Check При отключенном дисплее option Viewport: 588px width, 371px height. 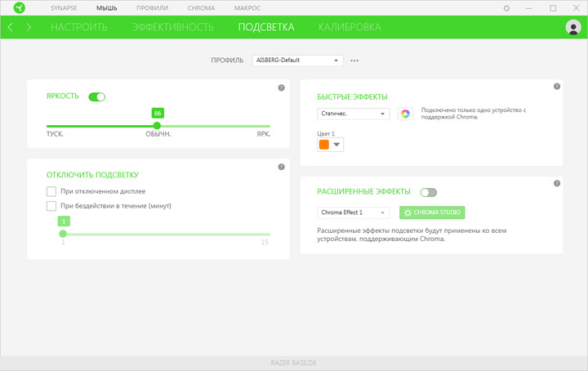pyautogui.click(x=51, y=191)
